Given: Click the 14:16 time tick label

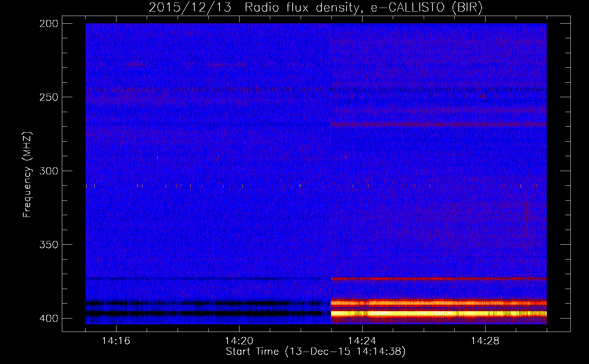Looking at the screenshot, I should [x=116, y=341].
